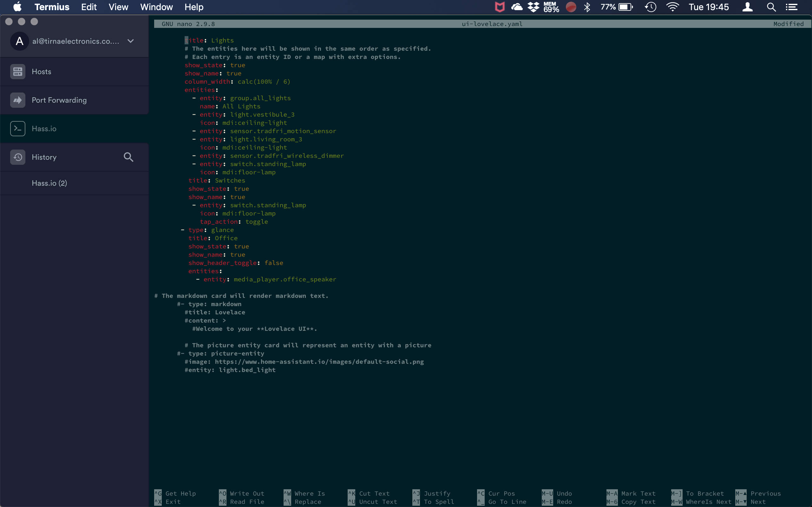This screenshot has height=507, width=812.
Task: Open the Time Machine backup menu
Action: click(651, 7)
